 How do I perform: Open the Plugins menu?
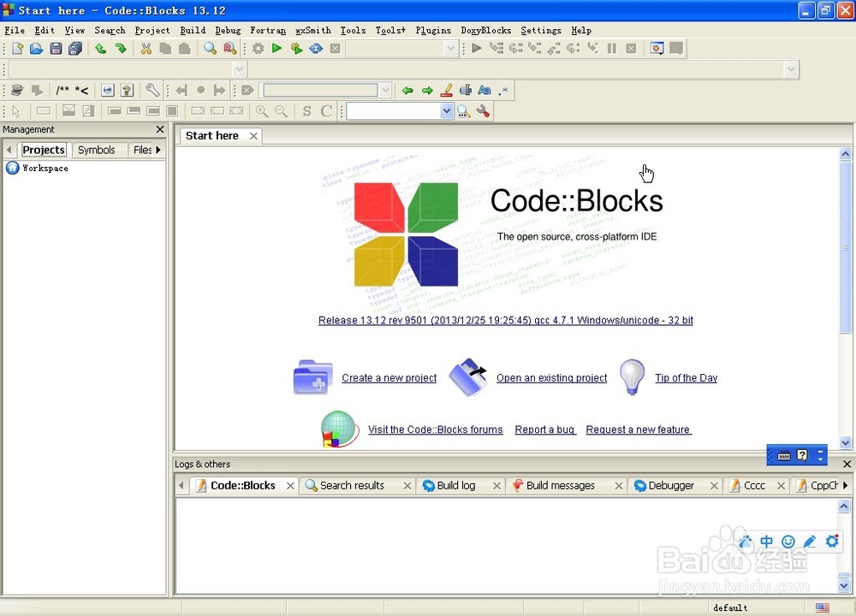(433, 30)
